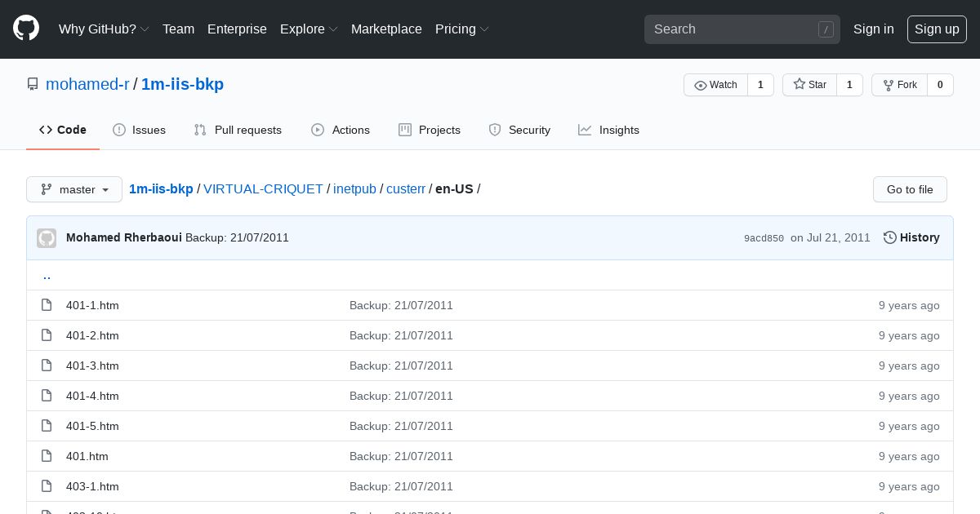The height and width of the screenshot is (514, 980).
Task: View the stargazers count
Action: click(849, 85)
